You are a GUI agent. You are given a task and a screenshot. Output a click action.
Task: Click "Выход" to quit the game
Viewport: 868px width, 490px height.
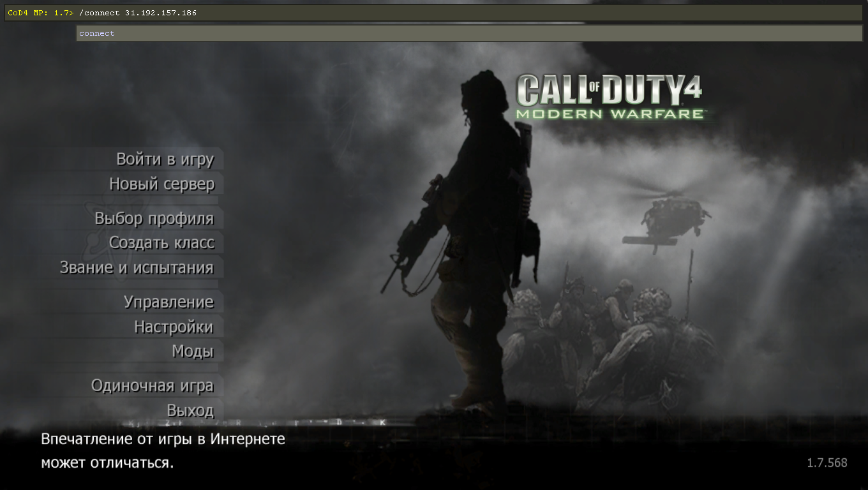click(x=190, y=410)
